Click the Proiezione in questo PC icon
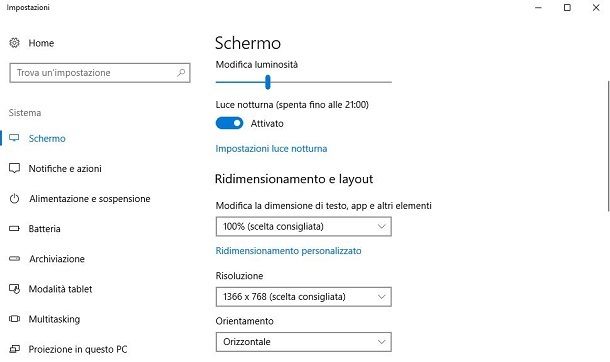 [x=14, y=349]
